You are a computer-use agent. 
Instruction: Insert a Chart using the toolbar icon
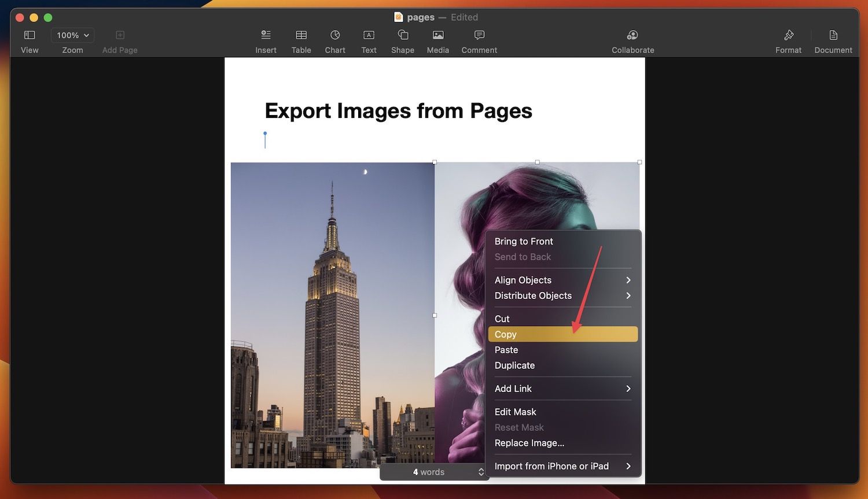click(x=335, y=35)
